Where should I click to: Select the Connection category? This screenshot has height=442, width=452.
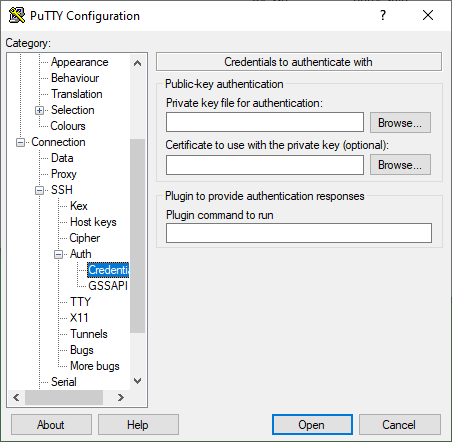[58, 142]
